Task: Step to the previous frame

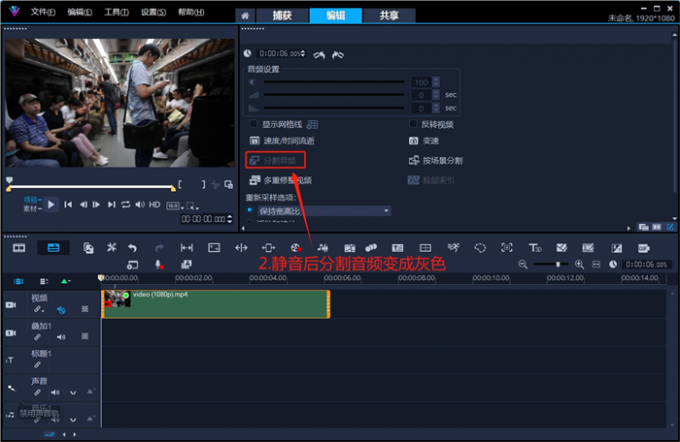Action: pos(83,204)
